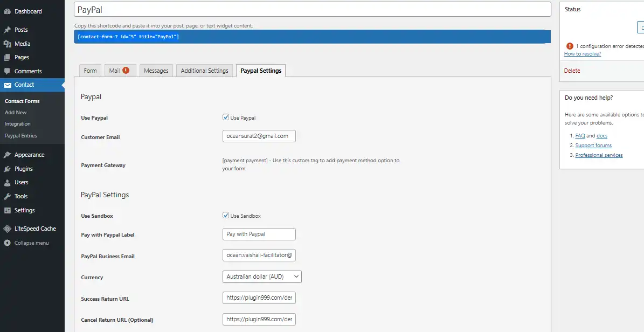Viewport: 644px width, 332px height.
Task: Open the Support forums link
Action: (593, 146)
